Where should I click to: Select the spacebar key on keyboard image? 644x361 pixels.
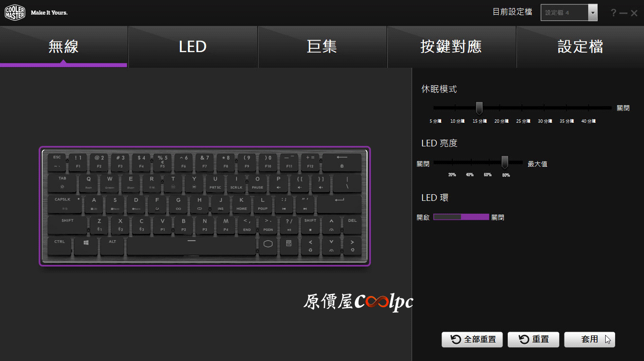191,246
